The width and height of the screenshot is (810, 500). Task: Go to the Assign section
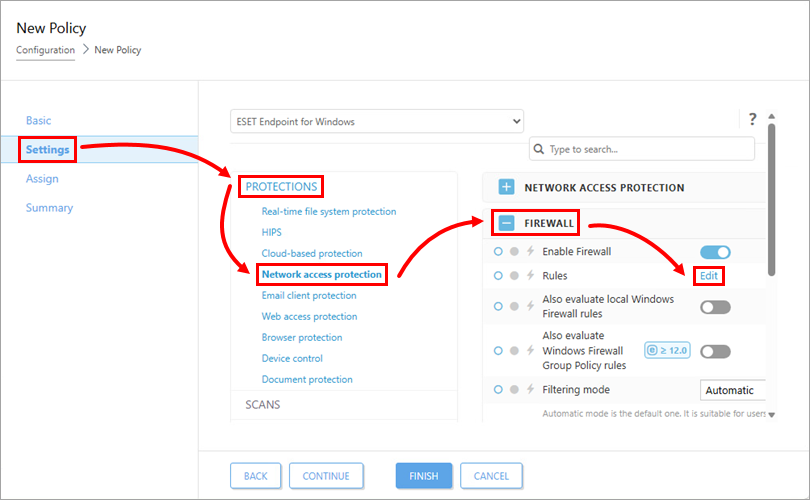click(x=42, y=179)
